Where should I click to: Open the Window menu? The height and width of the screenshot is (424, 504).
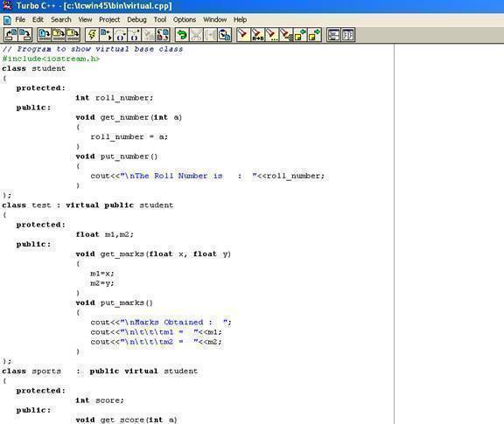pos(214,19)
